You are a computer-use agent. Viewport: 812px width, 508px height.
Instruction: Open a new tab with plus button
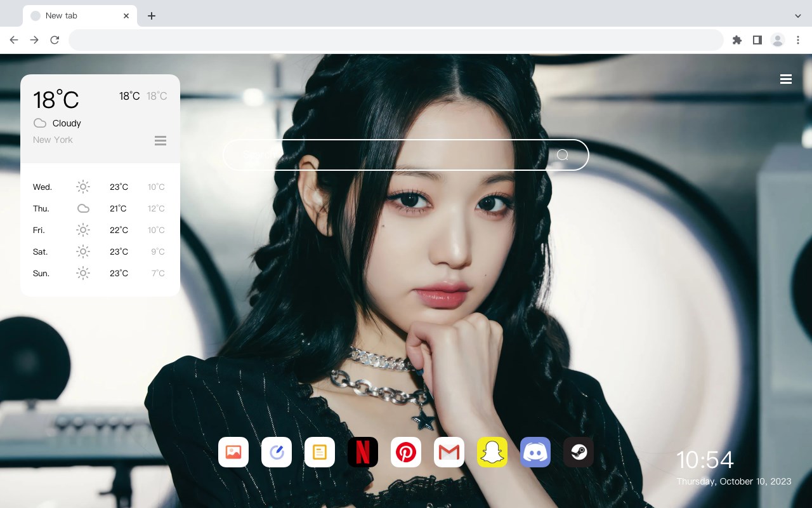[152, 16]
